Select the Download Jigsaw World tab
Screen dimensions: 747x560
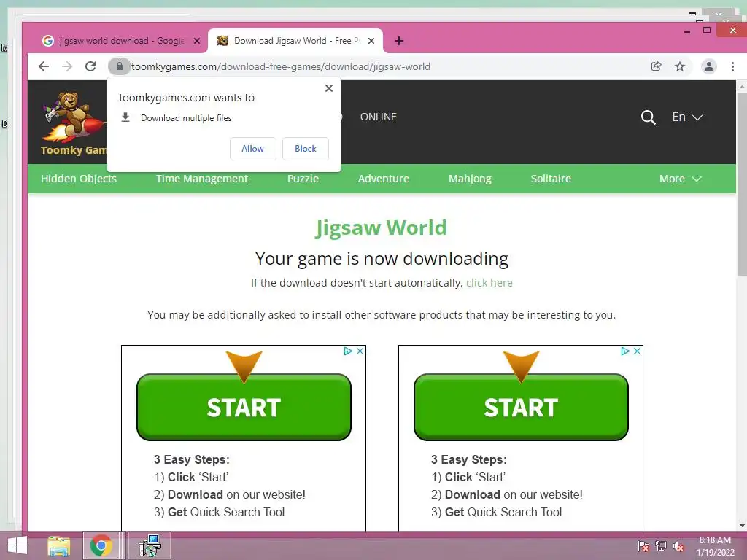tap(295, 41)
